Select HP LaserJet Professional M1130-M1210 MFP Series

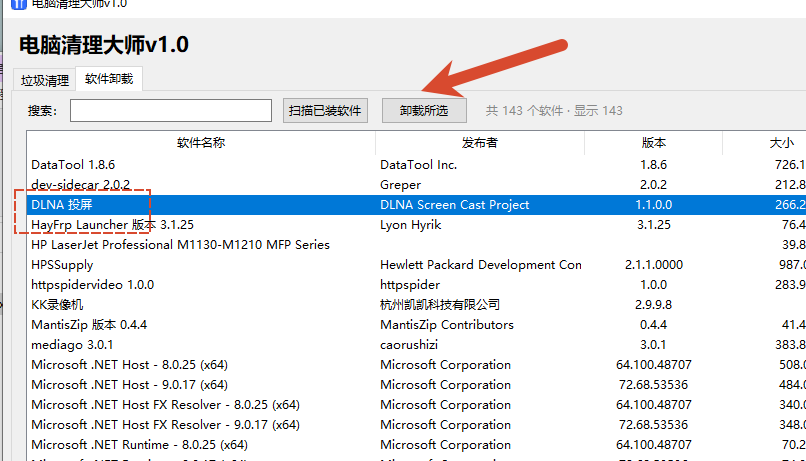coord(416,245)
